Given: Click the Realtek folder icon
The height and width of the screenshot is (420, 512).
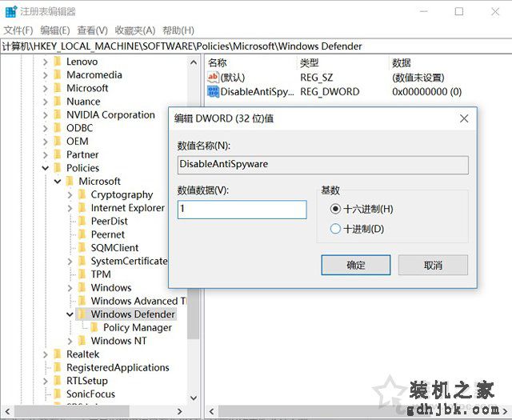Looking at the screenshot, I should pyautogui.click(x=58, y=354).
